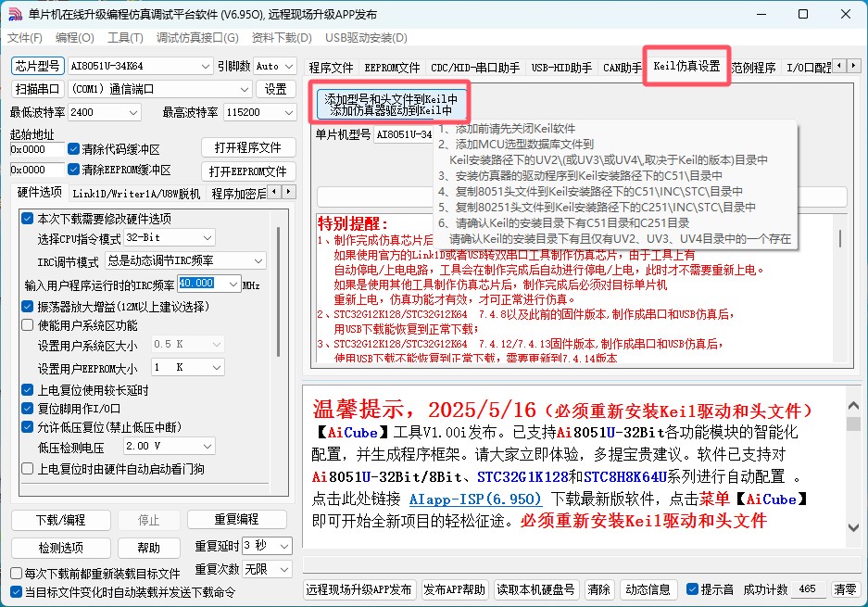Open the 资料下载(D) menu
The image size is (868, 607).
[282, 38]
